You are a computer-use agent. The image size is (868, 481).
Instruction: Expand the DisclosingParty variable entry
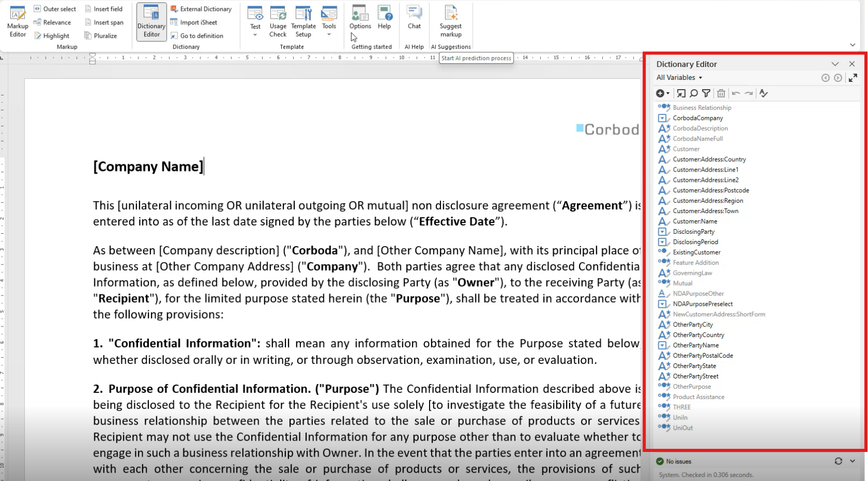pos(663,232)
